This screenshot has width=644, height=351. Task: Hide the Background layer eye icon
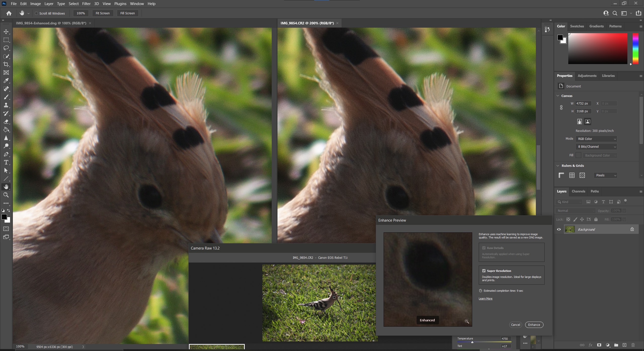(x=559, y=229)
